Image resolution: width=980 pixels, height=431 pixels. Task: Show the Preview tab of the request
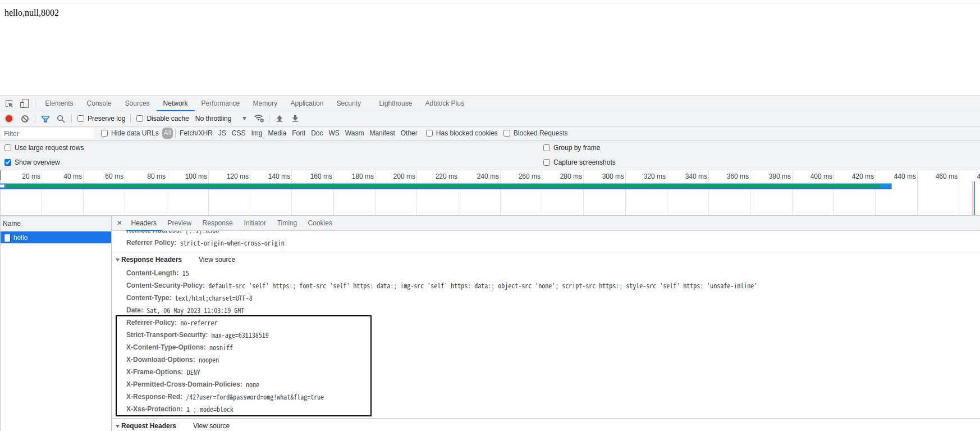pyautogui.click(x=179, y=223)
